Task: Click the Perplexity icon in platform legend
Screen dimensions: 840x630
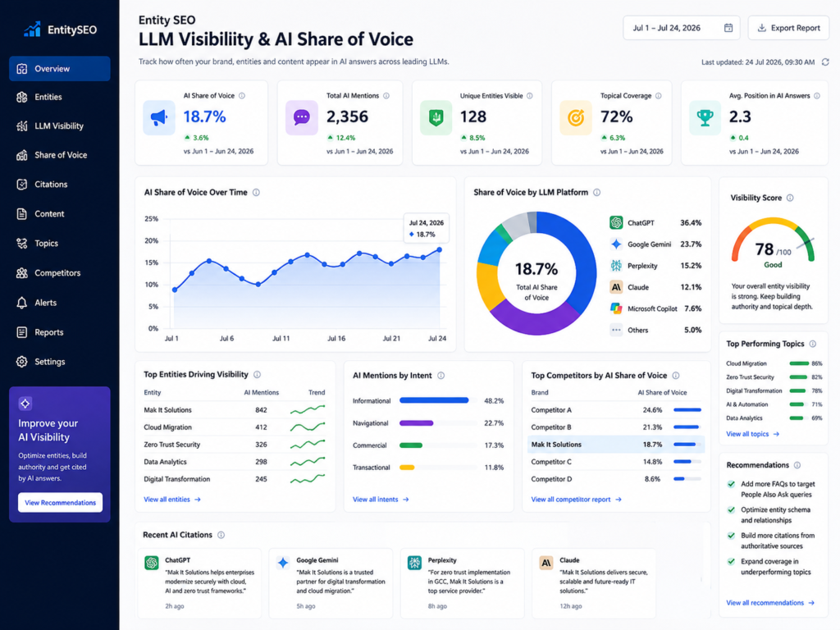Action: tap(616, 266)
